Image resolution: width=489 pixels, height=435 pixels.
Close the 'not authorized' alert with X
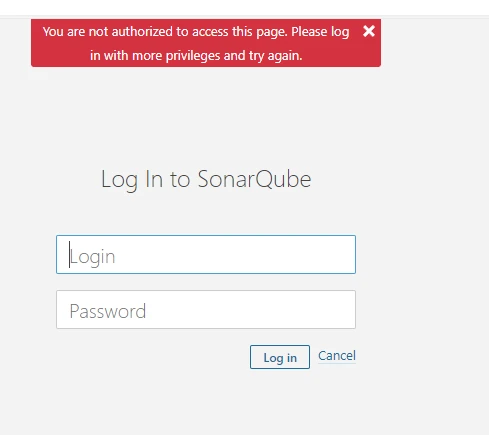pyautogui.click(x=369, y=31)
